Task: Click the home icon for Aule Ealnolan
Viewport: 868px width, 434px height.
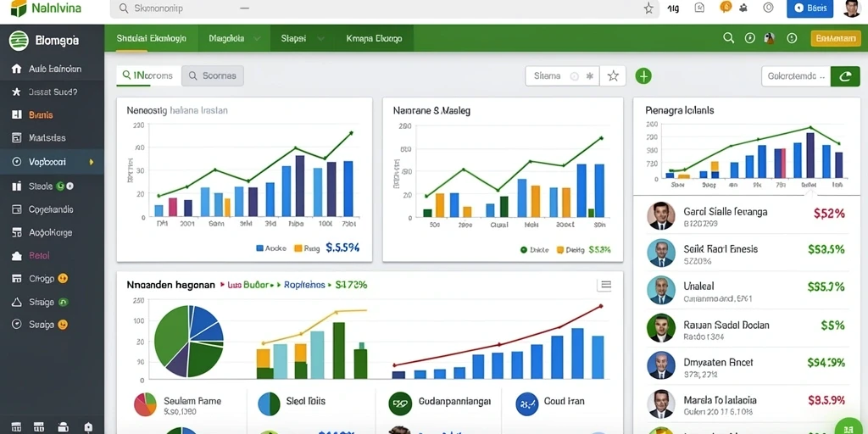Action: pyautogui.click(x=17, y=70)
